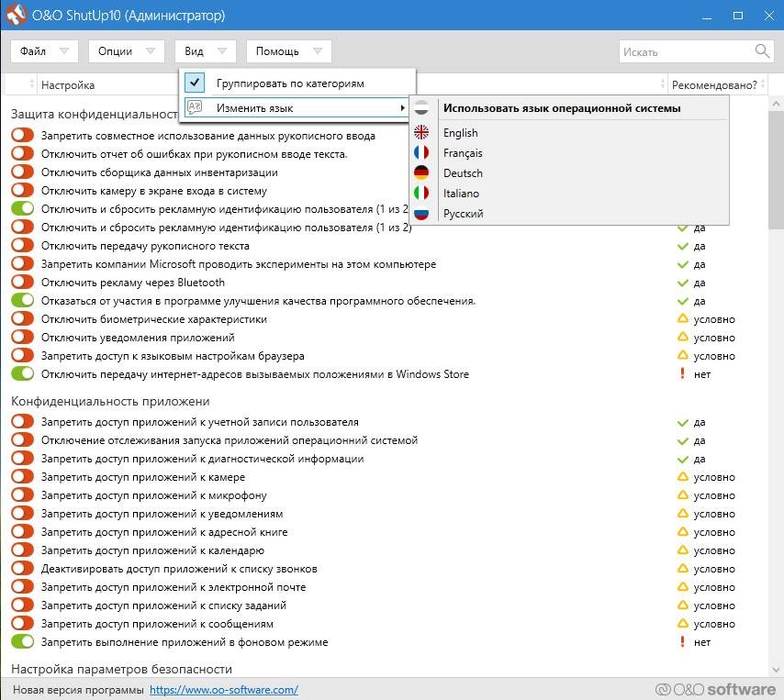The height and width of the screenshot is (700, 784).
Task: Toggle Запретить совместное использование данных рукописного ввода
Action: [x=23, y=135]
